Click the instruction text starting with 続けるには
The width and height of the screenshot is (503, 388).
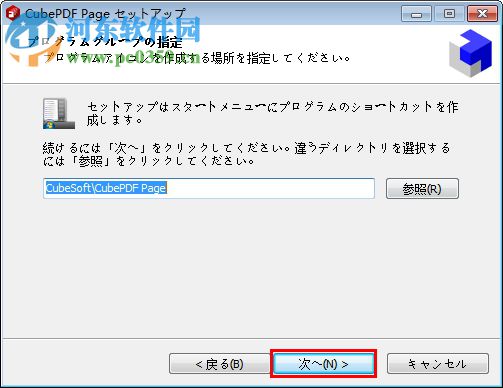247,154
